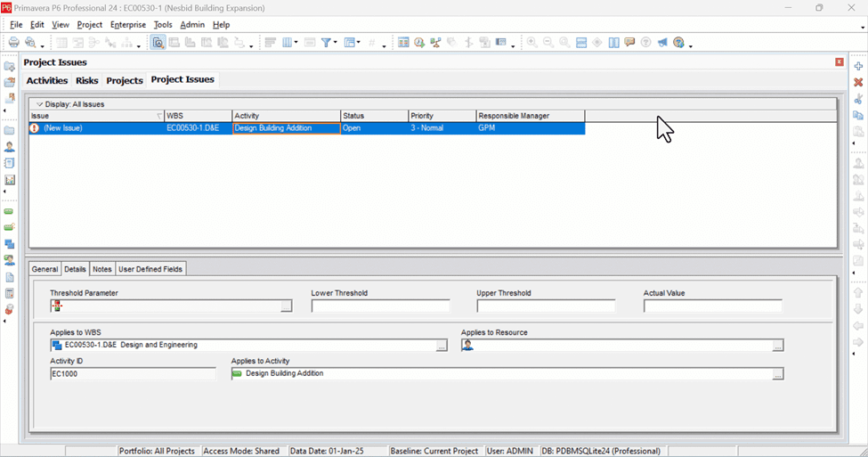Screen dimensions: 868x457
Task: Click the Tracking chart icon in left sidebar
Action: click(10, 180)
